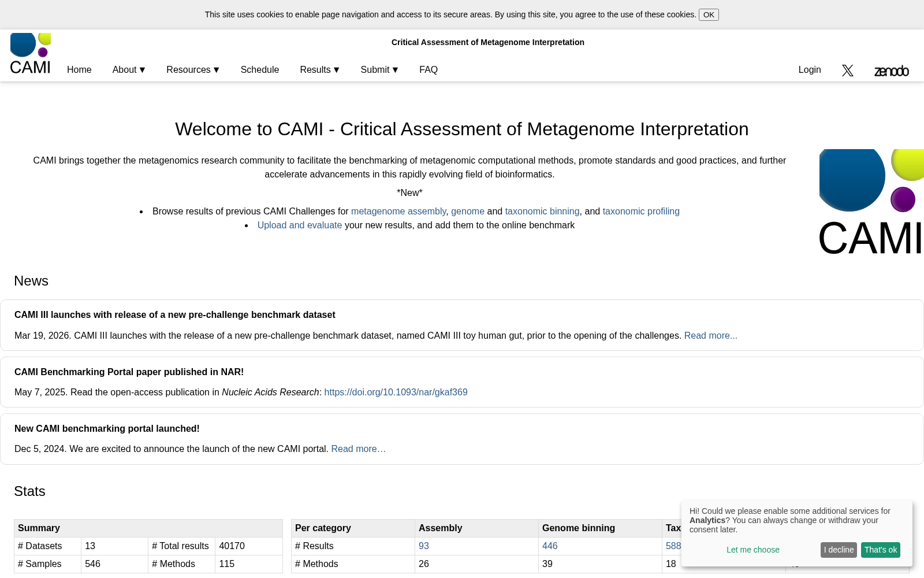Click the Welcome to CAMI main heading

[x=462, y=129]
